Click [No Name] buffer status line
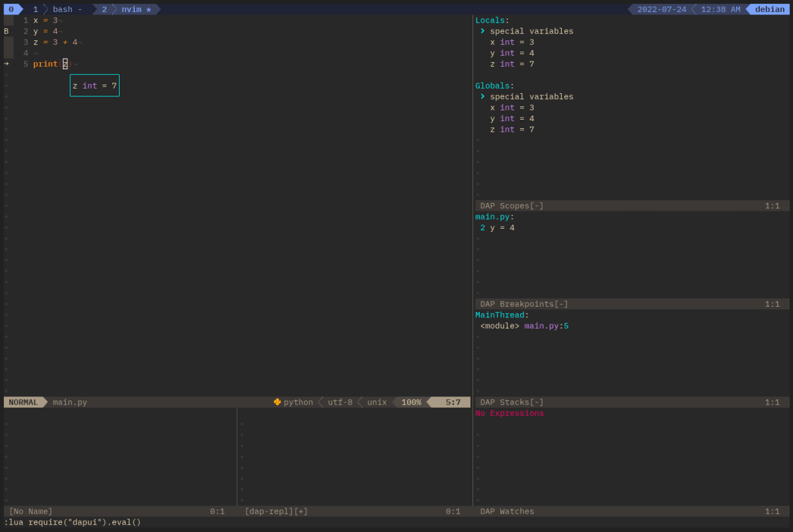The height and width of the screenshot is (532, 793). [120, 512]
